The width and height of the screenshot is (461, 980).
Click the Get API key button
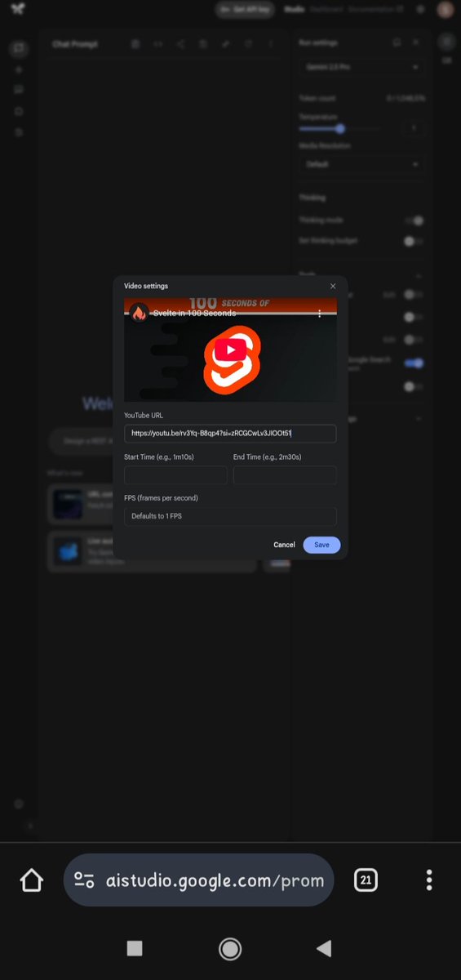pos(245,10)
